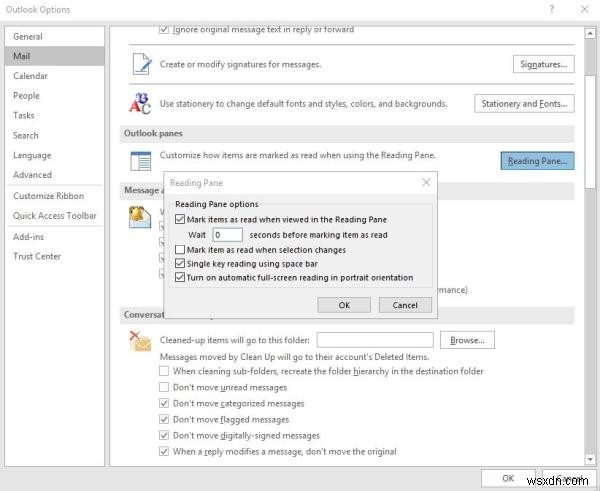Click the scroll down arrow of options panel
600x491 pixels.
pos(590,459)
